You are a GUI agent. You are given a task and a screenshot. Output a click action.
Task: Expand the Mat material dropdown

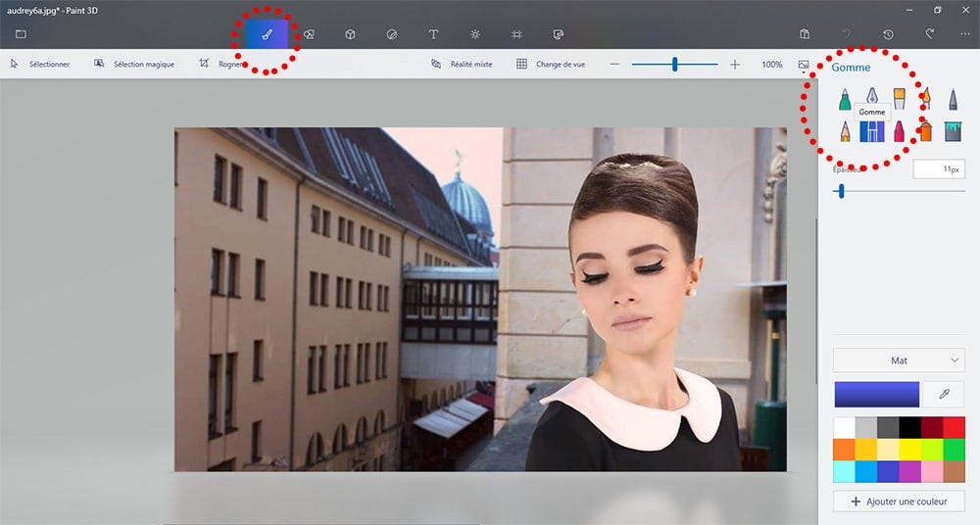click(899, 360)
